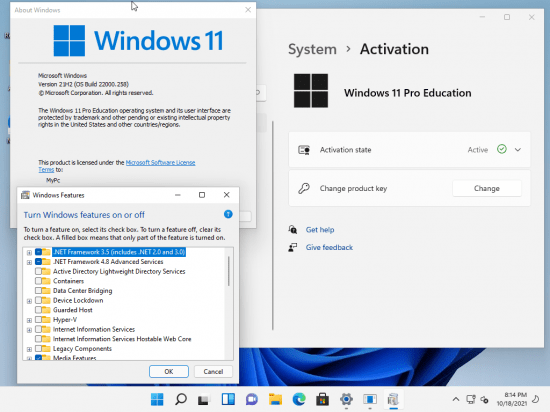This screenshot has height=412, width=550.
Task: Open the Windows Start menu
Action: click(157, 399)
